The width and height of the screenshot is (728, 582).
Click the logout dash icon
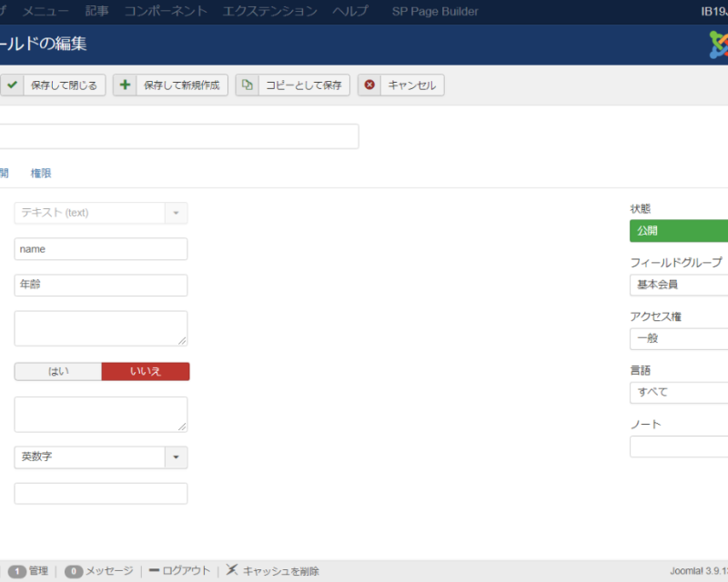point(154,571)
